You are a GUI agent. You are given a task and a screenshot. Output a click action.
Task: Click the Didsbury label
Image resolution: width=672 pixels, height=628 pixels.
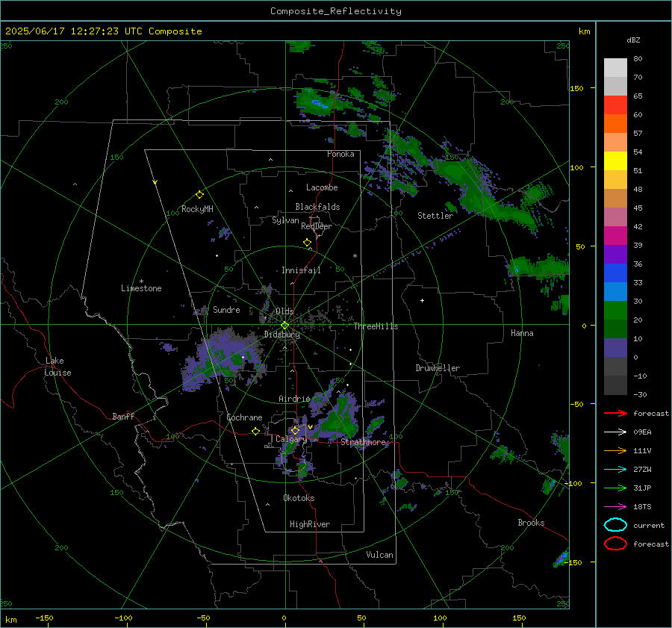(281, 335)
